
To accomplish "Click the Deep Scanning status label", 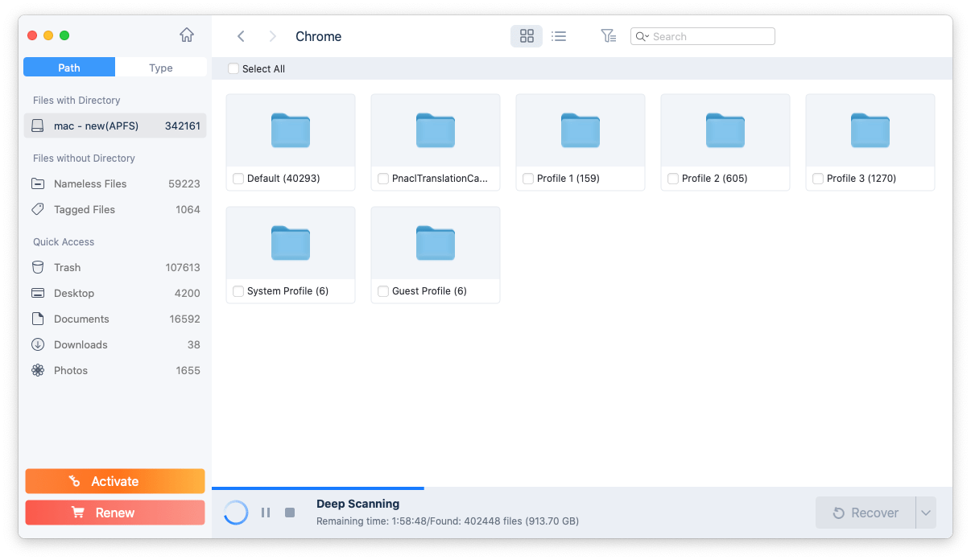I will point(357,504).
